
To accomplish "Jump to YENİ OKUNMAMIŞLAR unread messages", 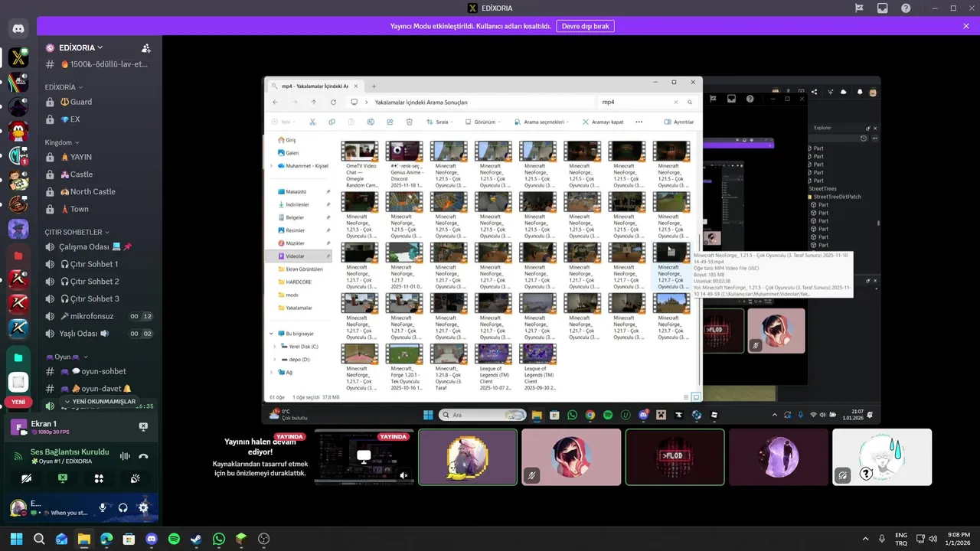I will point(100,402).
